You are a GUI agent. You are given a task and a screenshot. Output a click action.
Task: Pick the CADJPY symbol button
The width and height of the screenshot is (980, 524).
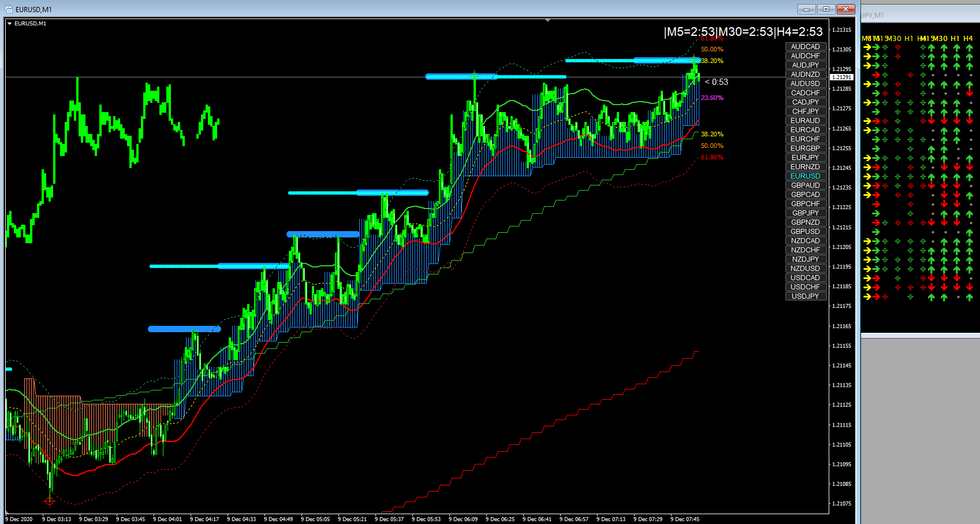coord(806,102)
